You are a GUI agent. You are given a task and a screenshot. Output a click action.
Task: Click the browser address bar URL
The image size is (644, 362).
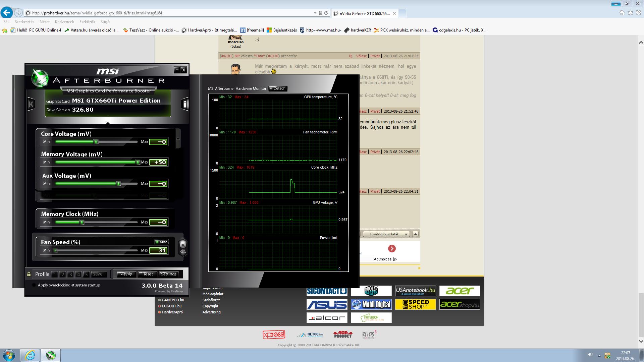click(97, 13)
